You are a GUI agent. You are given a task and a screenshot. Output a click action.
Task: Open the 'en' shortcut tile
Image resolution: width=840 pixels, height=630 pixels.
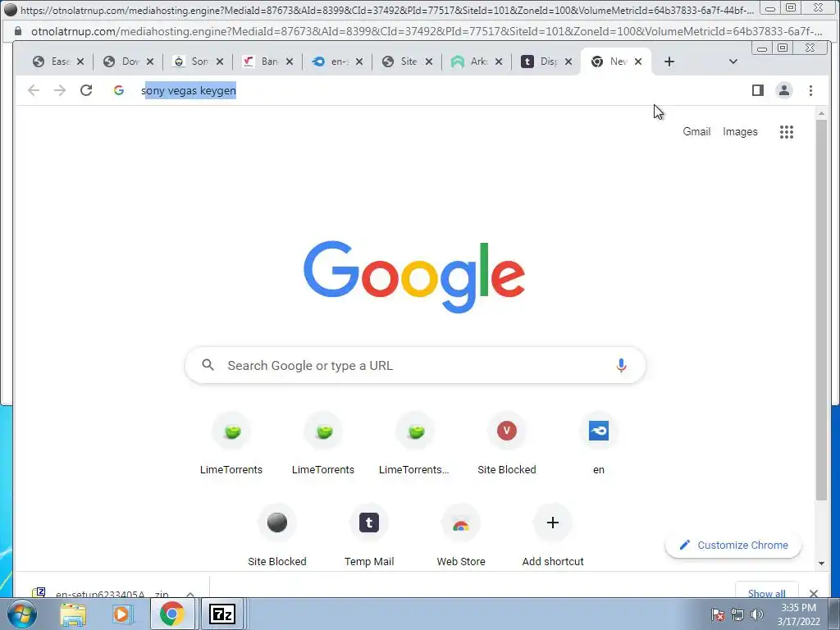pos(598,444)
